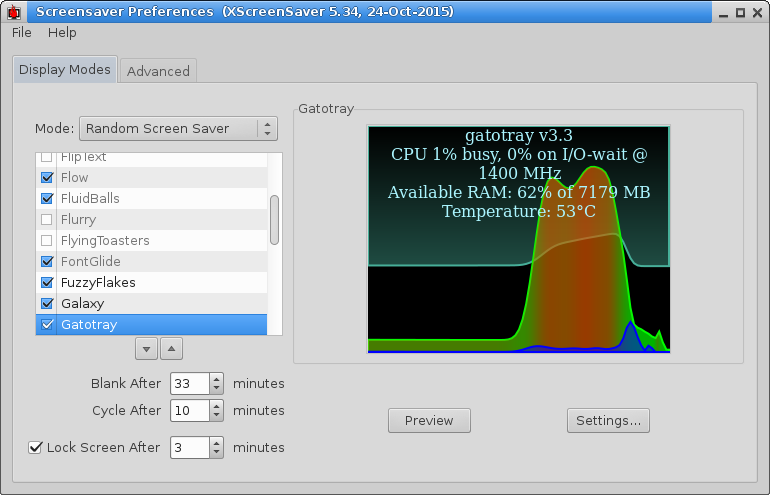This screenshot has height=495, width=770.
Task: Uncheck the FluidBalls screensaver checkbox
Action: 47,198
